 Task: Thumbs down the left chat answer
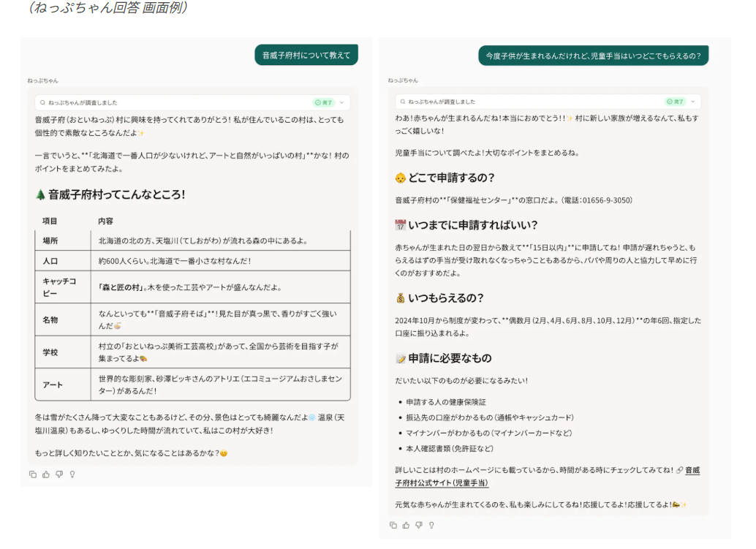[x=59, y=474]
